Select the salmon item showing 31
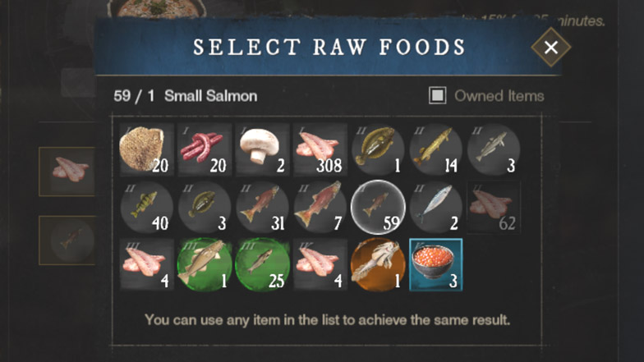Screen dimensions: 644x362 (263, 207)
